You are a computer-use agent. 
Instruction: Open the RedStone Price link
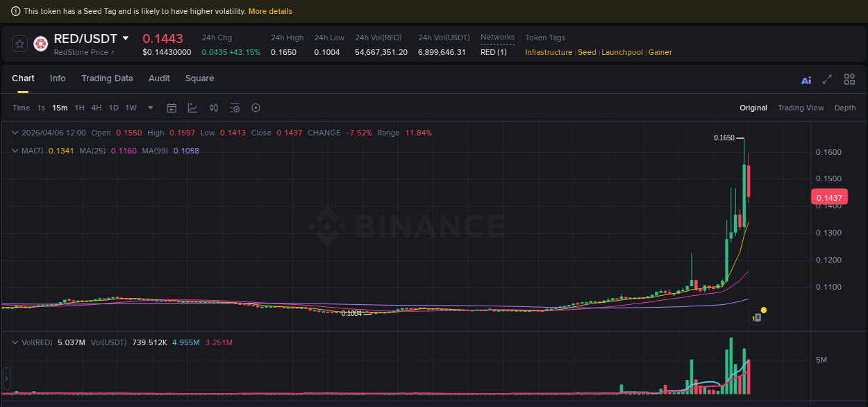coord(84,52)
